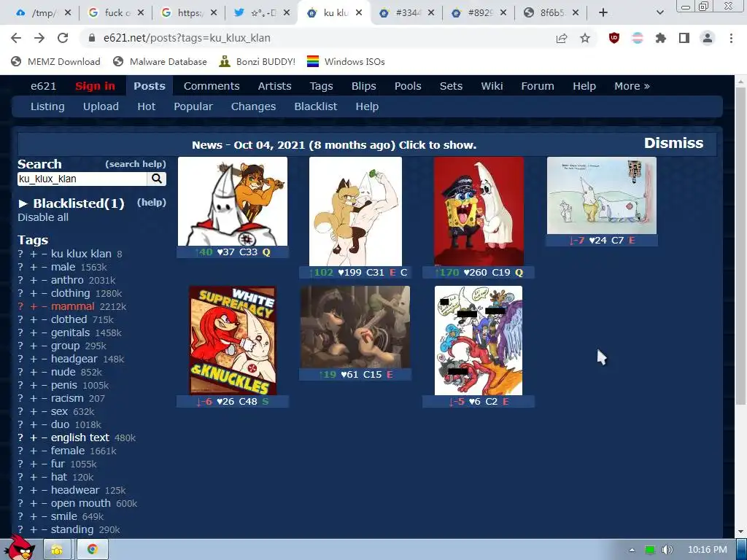
Task: Open the Chrome three-dot menu
Action: click(731, 38)
